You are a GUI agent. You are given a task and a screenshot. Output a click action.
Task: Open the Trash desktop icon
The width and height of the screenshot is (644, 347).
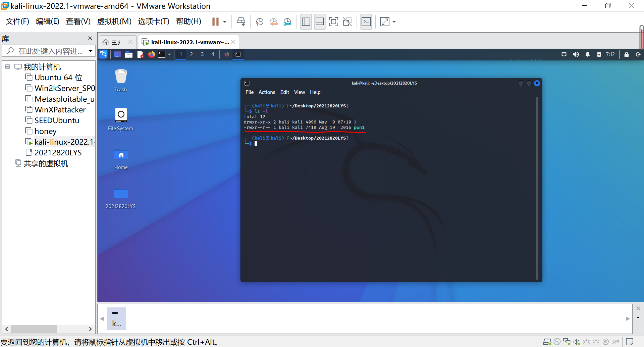pos(121,81)
